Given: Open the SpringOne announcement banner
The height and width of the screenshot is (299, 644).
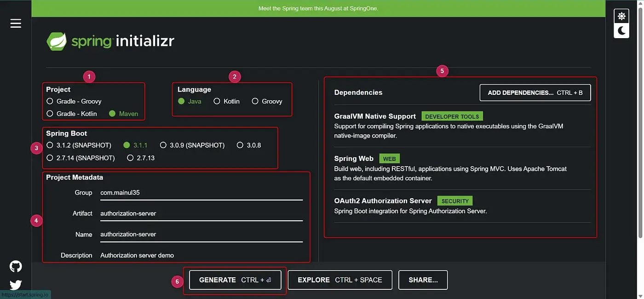Looking at the screenshot, I should [318, 8].
